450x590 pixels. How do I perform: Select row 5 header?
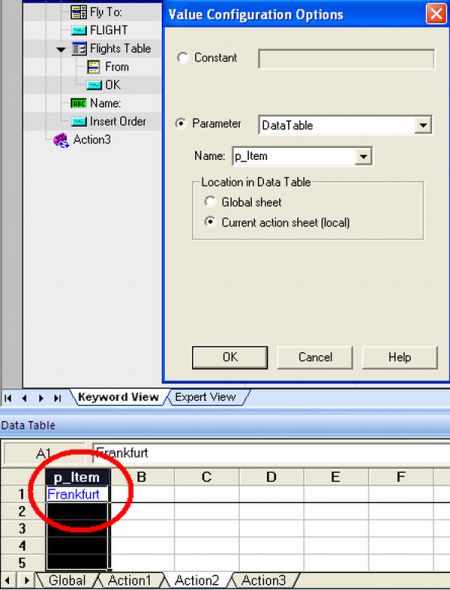click(23, 563)
